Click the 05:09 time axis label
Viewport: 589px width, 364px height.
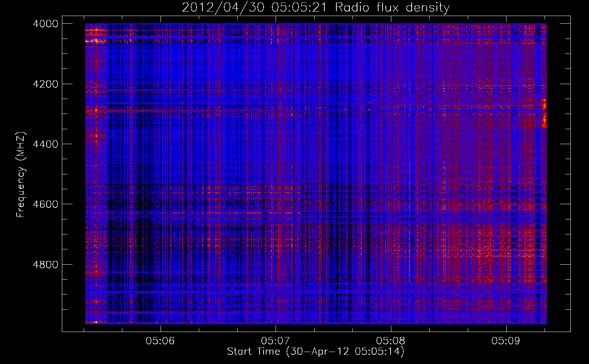pos(506,341)
